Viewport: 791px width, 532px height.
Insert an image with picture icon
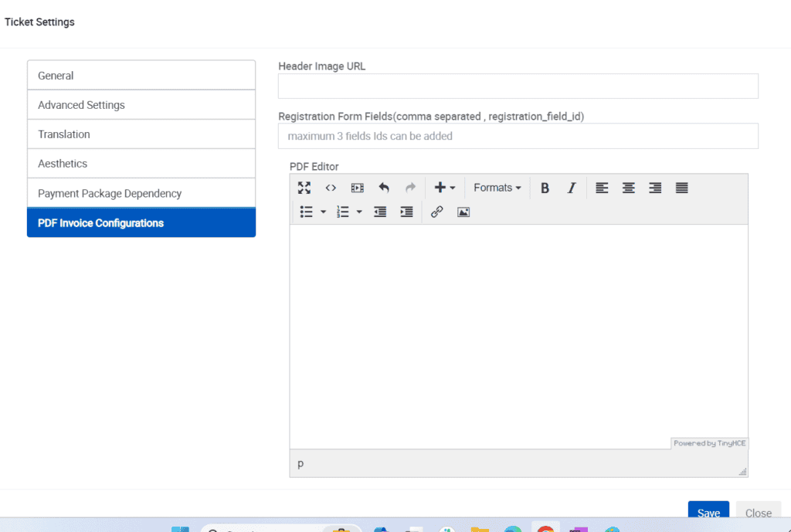463,212
